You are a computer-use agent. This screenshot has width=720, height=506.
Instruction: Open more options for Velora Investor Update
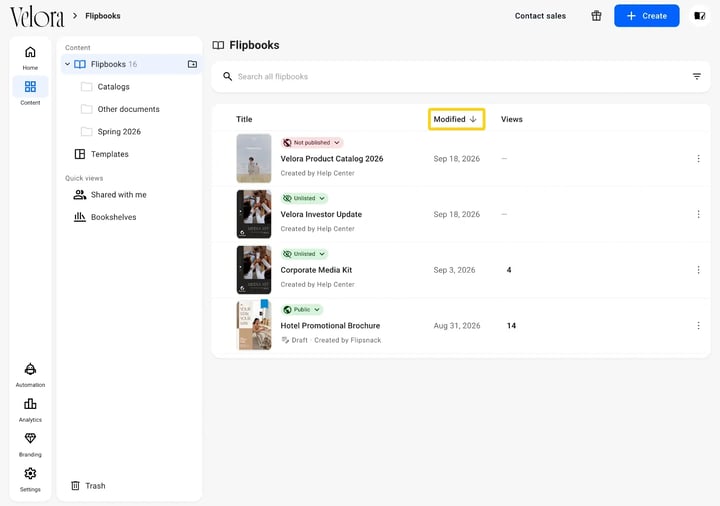pos(698,214)
